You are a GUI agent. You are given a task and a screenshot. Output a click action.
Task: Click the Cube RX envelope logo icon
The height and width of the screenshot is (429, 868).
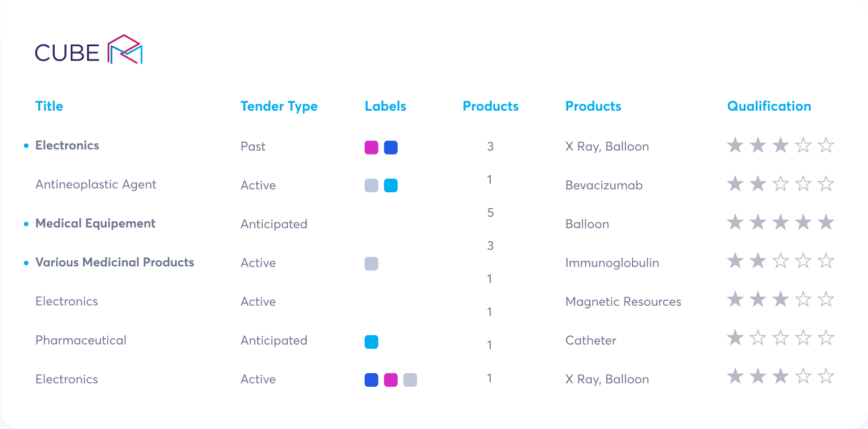pyautogui.click(x=125, y=49)
